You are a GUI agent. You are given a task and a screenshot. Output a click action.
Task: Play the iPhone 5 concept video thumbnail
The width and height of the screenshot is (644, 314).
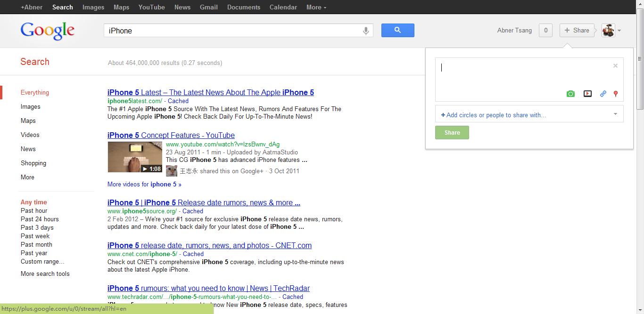[135, 157]
